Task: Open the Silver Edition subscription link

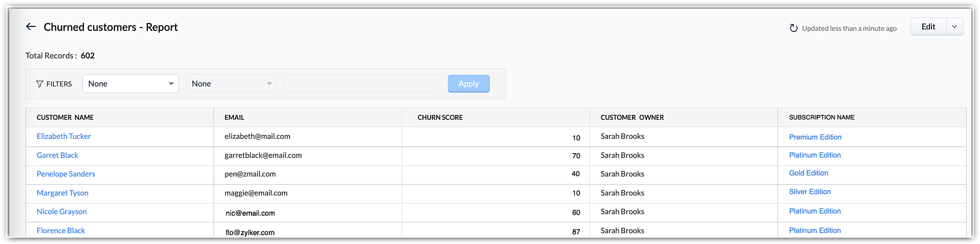Action: (809, 192)
